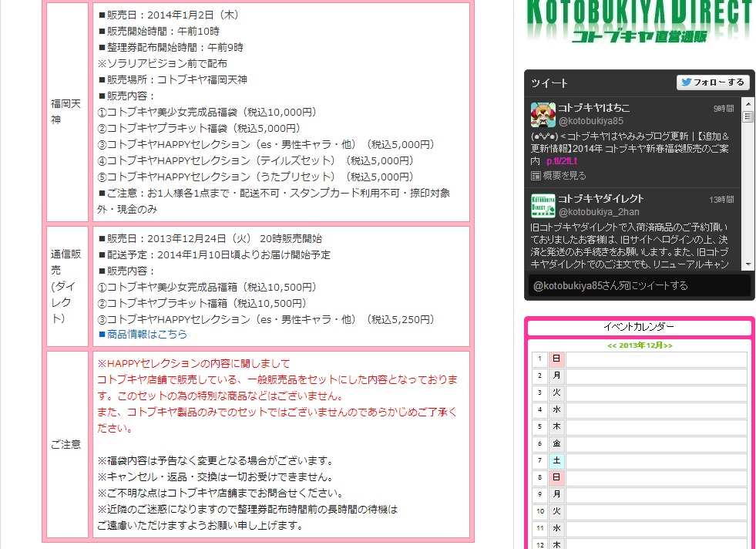Click the HAPPYセレクション（テイルズセット） item
This screenshot has width=756, height=549.
[256, 160]
